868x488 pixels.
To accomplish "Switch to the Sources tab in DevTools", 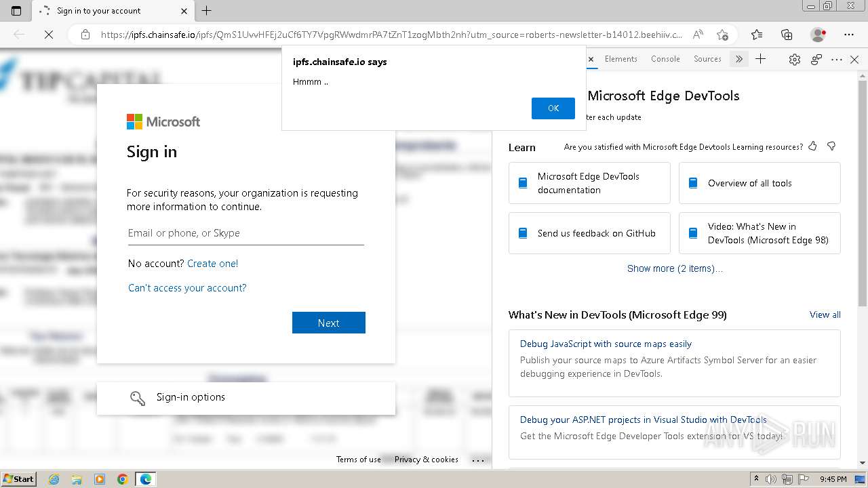I will (x=707, y=59).
